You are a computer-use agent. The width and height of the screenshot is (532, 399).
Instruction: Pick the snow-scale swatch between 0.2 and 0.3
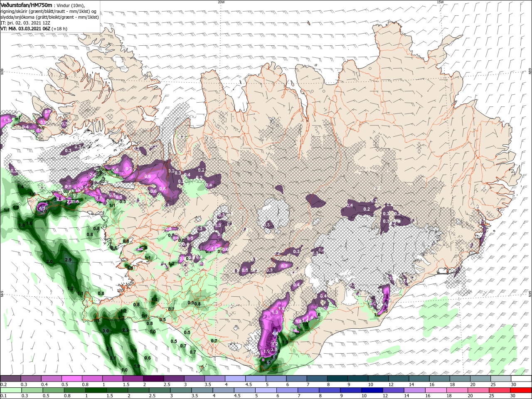[10, 379]
